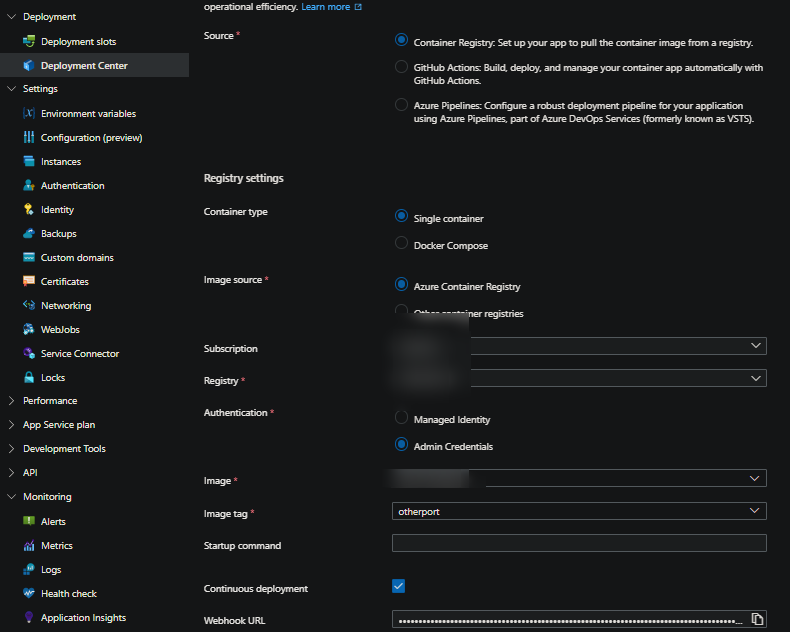The width and height of the screenshot is (790, 632).
Task: Select Admin Credentials authentication
Action: point(401,444)
